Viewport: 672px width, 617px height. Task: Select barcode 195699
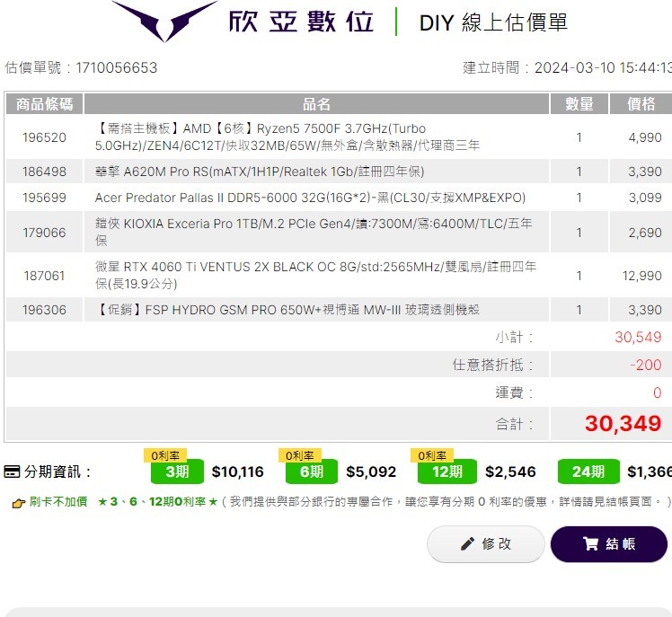click(x=44, y=198)
